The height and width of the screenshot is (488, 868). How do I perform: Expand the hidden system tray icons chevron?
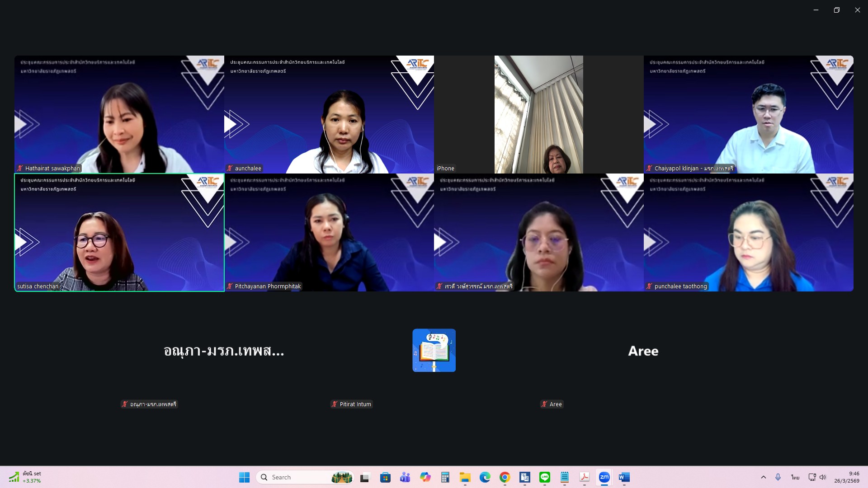(x=764, y=477)
